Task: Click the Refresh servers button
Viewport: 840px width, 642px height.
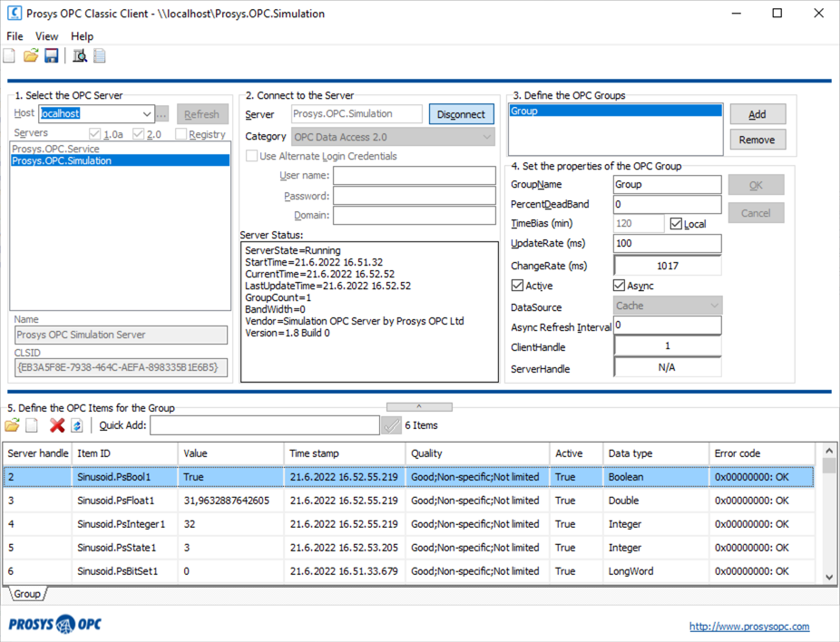Action: (202, 114)
